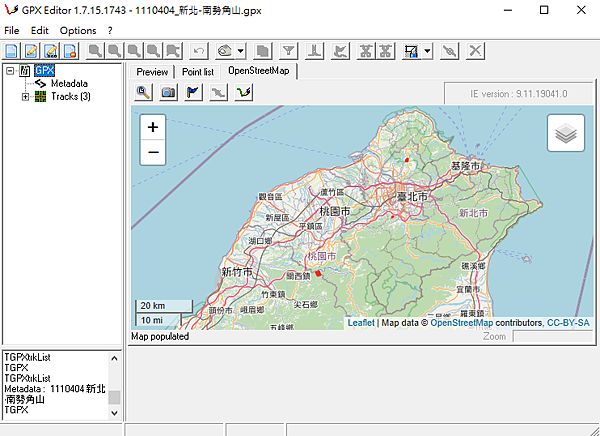Collapse the GPX root tree node
600x436 pixels.
click(10, 71)
